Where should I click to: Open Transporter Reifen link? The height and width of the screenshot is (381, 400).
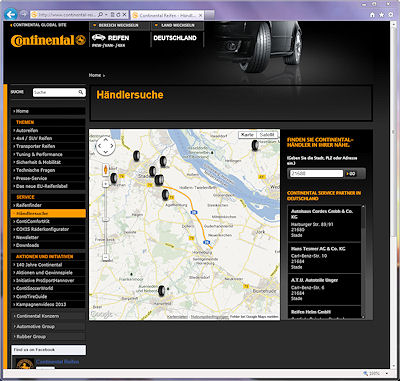tap(48, 146)
